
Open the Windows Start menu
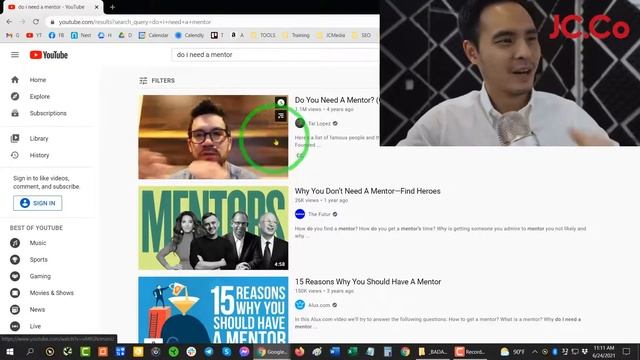click(x=10, y=351)
